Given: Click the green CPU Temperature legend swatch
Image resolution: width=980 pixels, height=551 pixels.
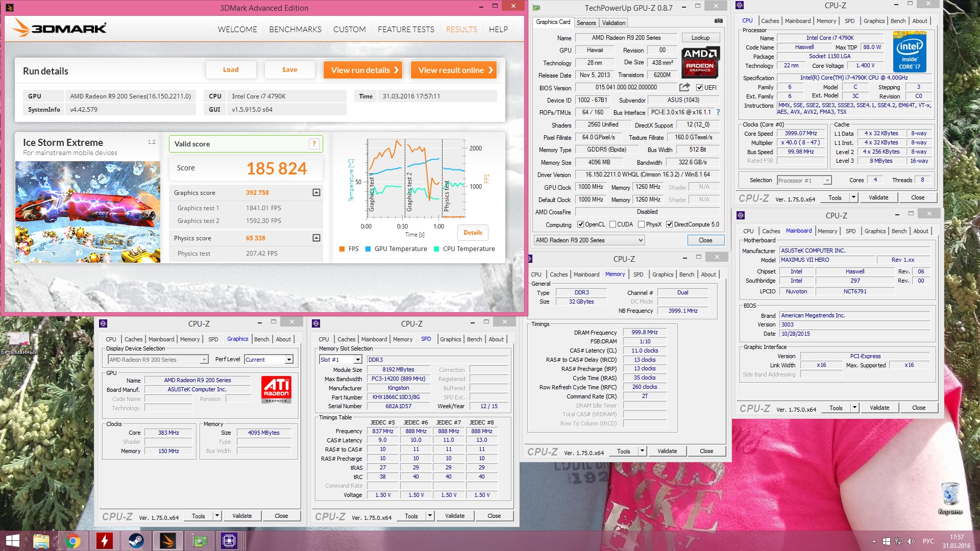Looking at the screenshot, I should tap(436, 249).
